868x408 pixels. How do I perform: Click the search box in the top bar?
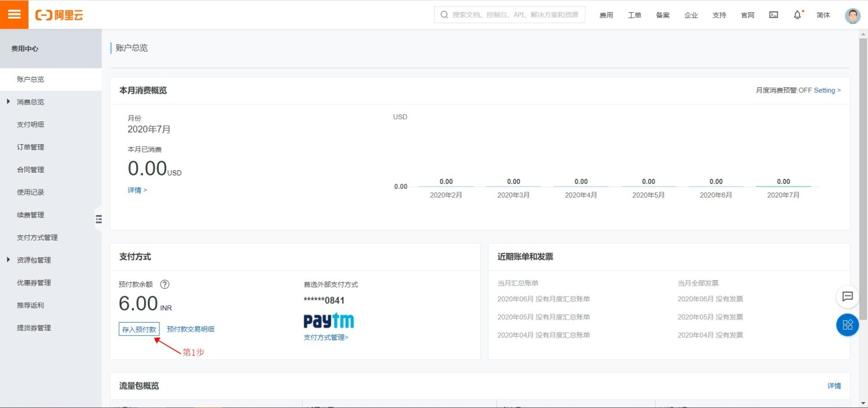coord(510,15)
